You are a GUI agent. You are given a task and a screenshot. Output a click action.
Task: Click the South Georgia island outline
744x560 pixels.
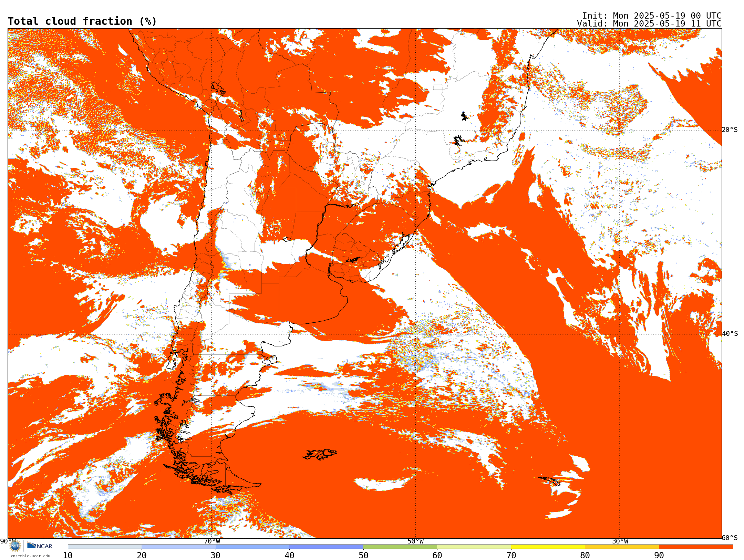click(549, 481)
